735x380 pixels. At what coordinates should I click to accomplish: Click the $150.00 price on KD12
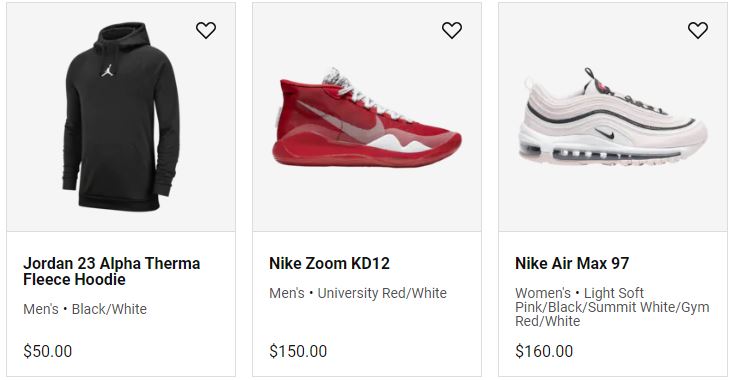coord(298,351)
